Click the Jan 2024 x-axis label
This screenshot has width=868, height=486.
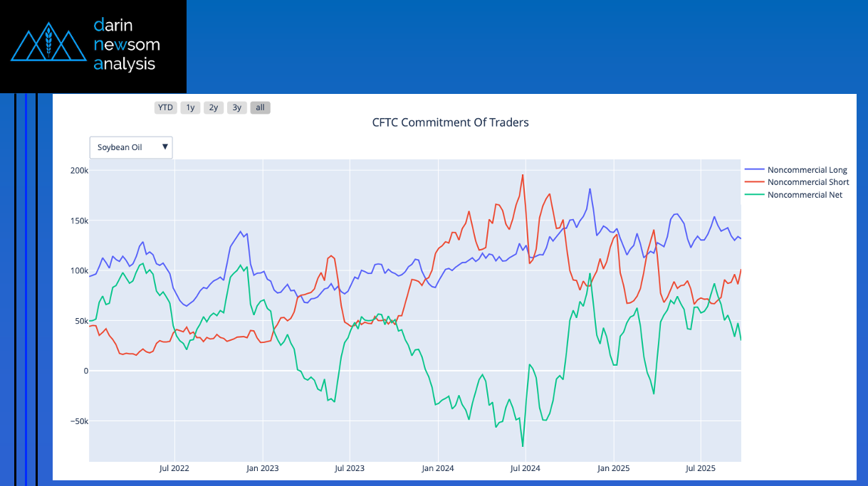click(x=438, y=468)
